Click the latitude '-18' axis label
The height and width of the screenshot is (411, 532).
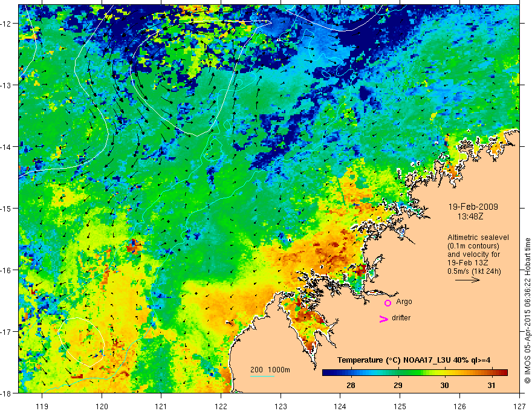7,393
